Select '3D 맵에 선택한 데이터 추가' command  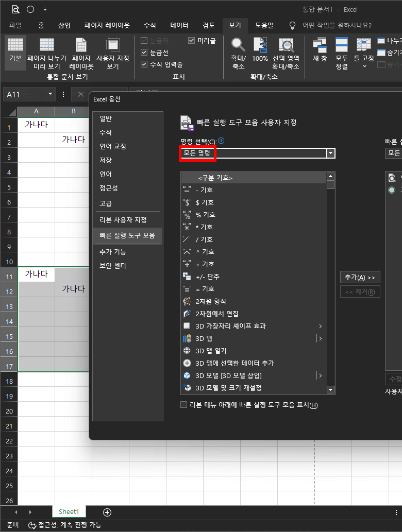click(x=254, y=363)
